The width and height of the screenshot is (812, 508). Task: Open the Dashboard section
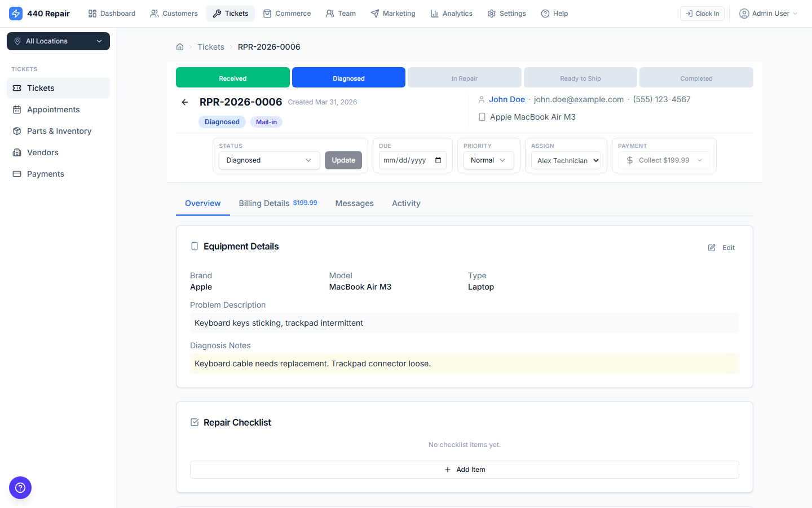tap(111, 13)
